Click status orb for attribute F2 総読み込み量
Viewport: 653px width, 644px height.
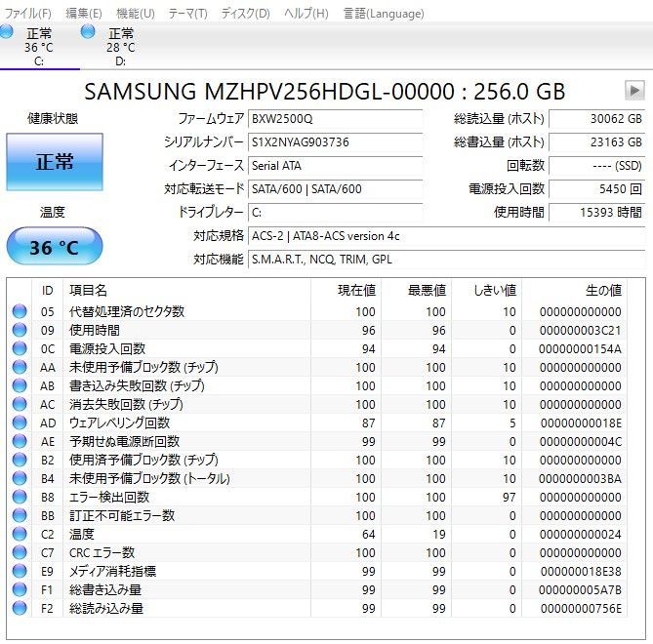click(20, 608)
